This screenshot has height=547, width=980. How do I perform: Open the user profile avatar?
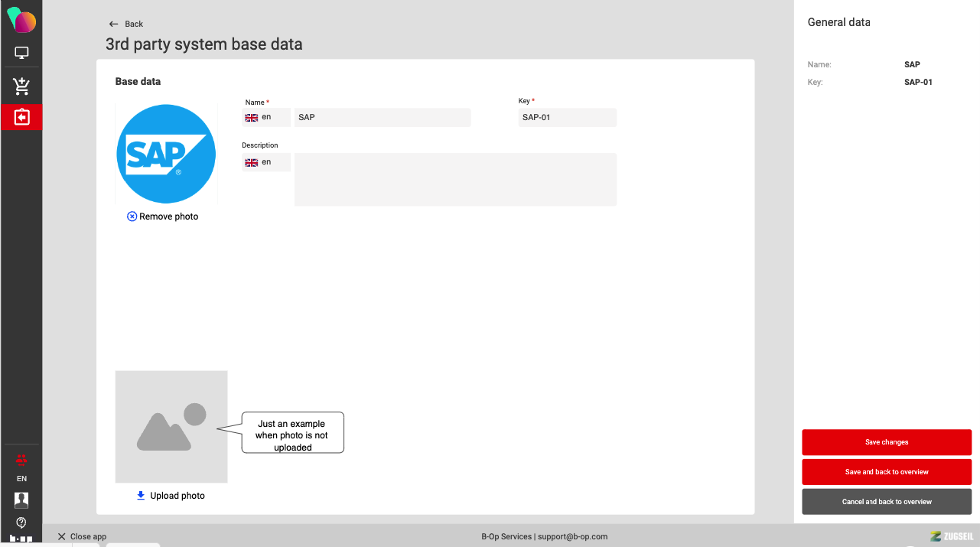click(x=21, y=500)
